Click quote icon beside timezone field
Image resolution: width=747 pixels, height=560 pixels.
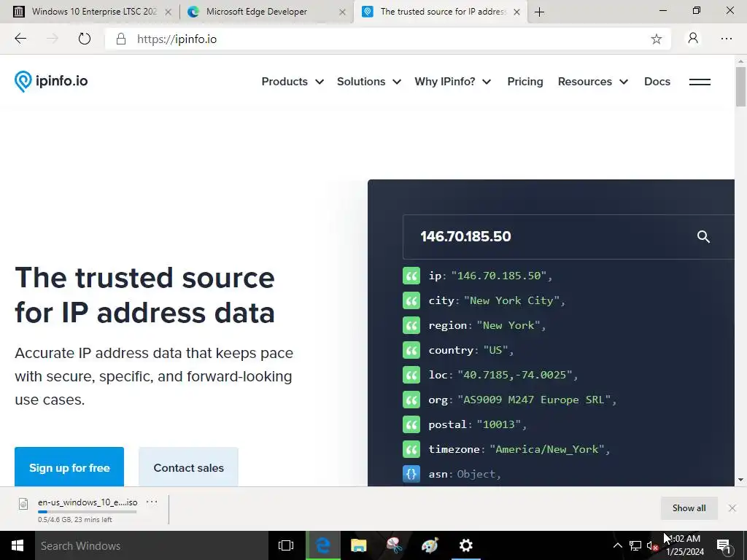click(411, 449)
